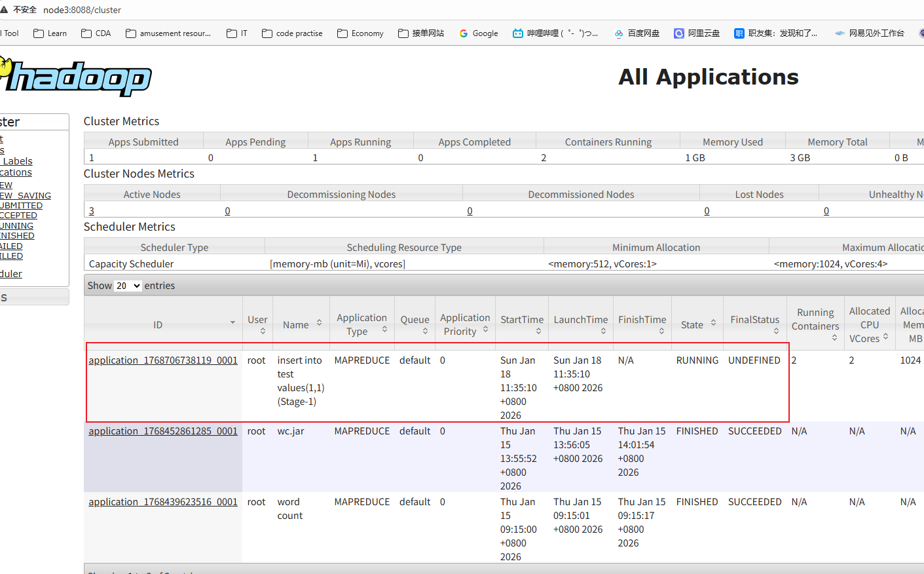The height and width of the screenshot is (574, 924).
Task: Click the Active Nodes count link
Action: (92, 211)
